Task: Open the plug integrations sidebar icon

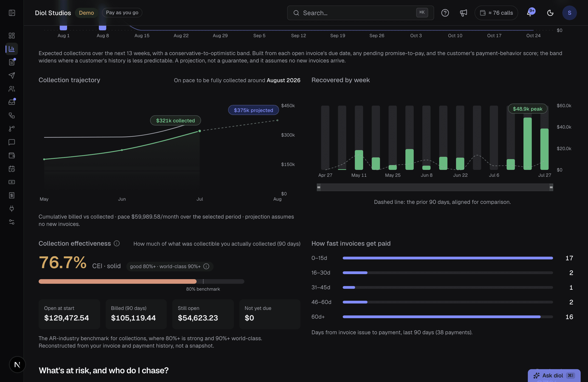Action: (x=12, y=209)
